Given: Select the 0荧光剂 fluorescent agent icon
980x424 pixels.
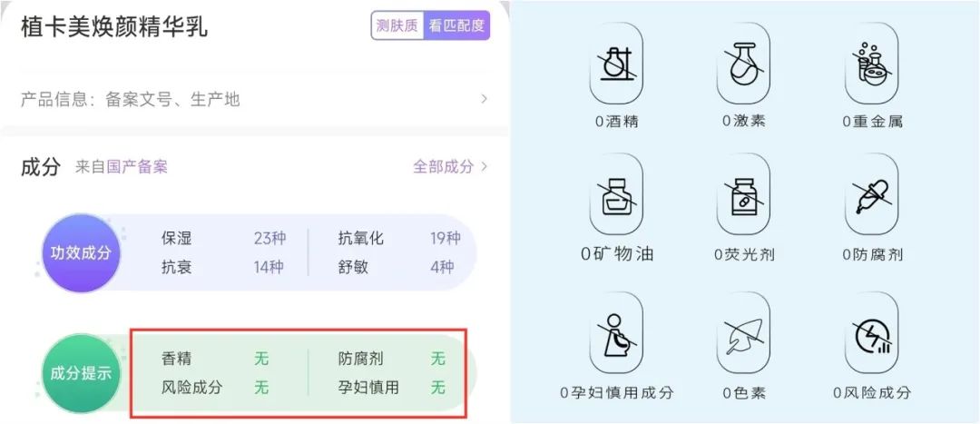Looking at the screenshot, I should point(744,194).
